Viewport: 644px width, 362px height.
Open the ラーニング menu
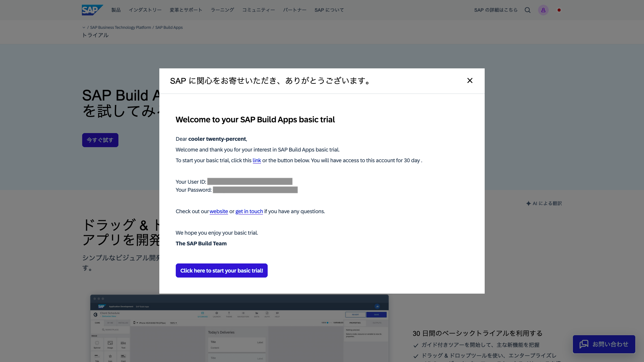pyautogui.click(x=222, y=10)
